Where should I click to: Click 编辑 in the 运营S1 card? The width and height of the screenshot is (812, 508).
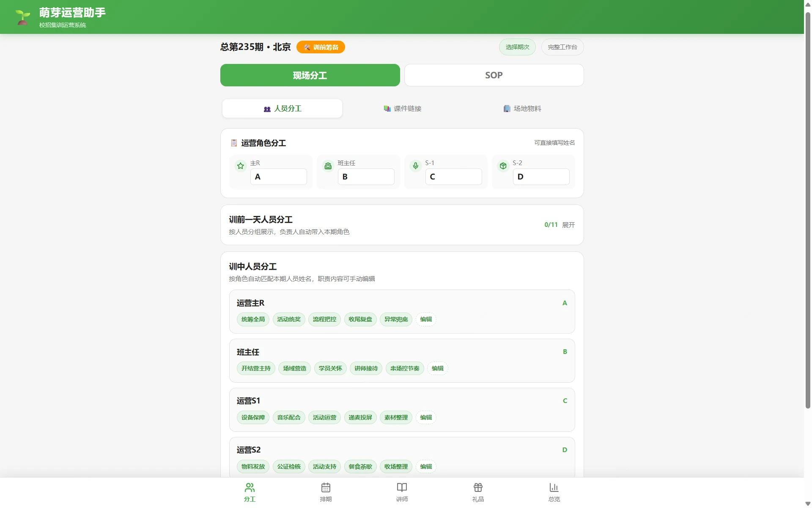426,417
